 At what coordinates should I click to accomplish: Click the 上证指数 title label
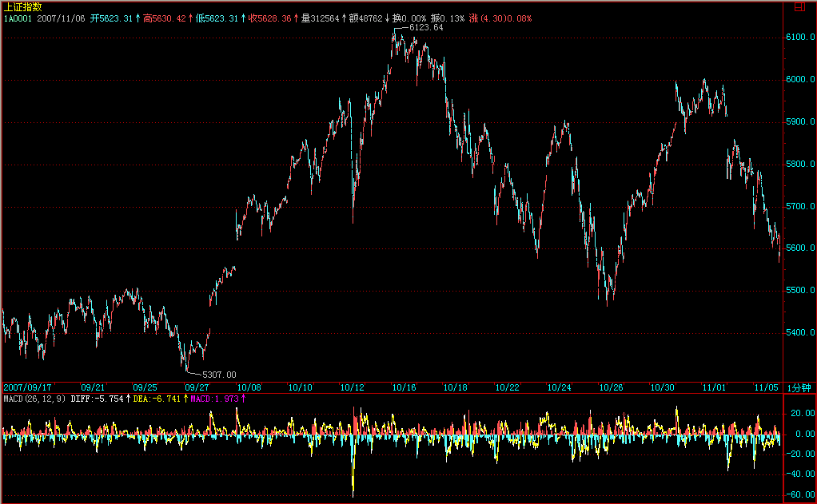click(x=23, y=6)
